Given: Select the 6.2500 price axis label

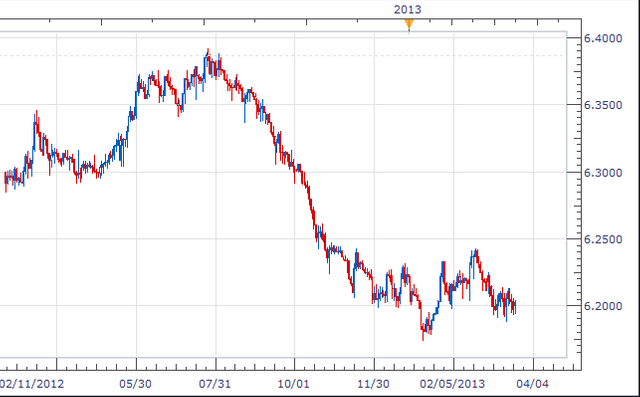Looking at the screenshot, I should (x=603, y=239).
